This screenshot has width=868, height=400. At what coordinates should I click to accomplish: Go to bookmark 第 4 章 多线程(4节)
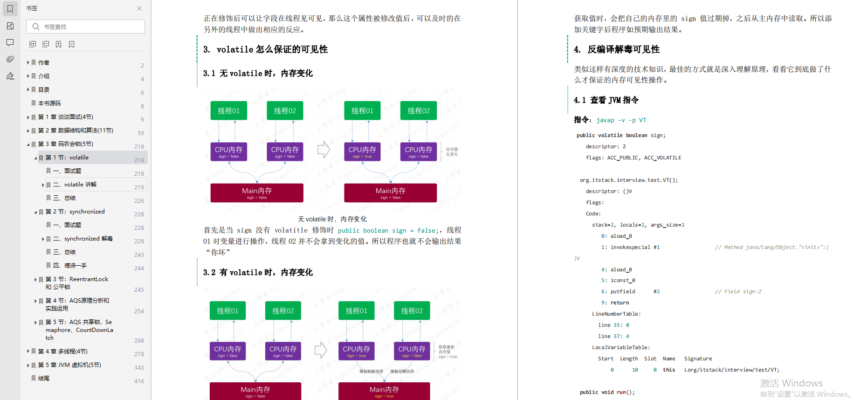pos(62,351)
